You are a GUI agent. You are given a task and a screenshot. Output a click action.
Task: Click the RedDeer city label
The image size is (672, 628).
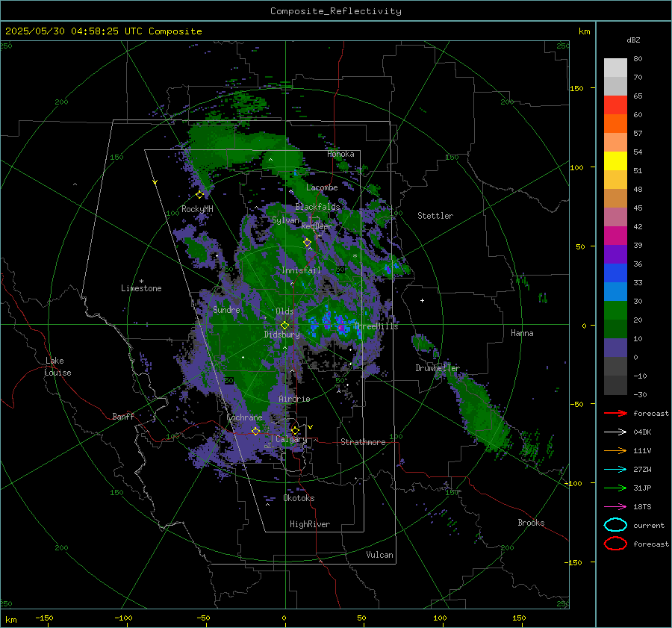click(317, 226)
